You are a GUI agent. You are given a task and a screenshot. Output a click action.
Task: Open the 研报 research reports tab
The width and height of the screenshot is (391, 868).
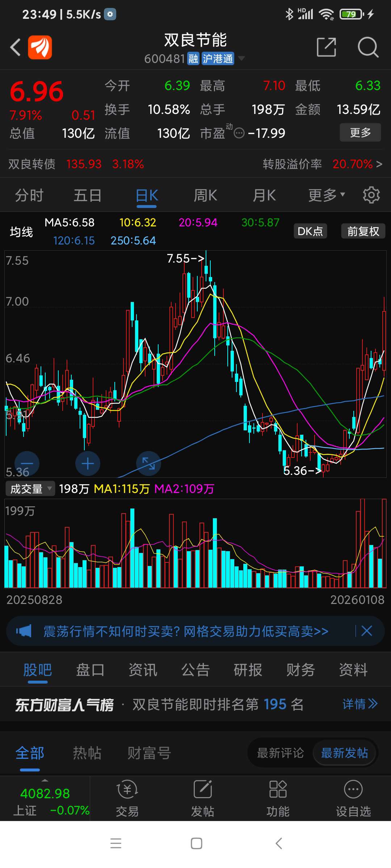(x=248, y=670)
